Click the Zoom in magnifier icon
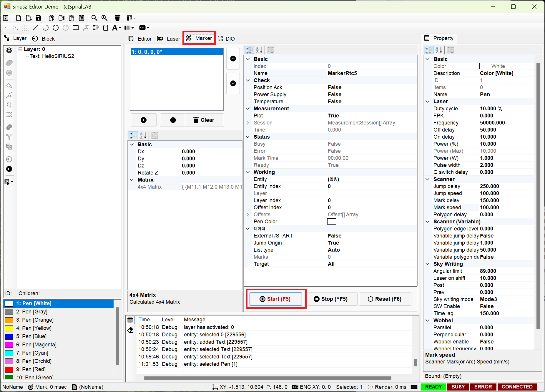The height and width of the screenshot is (392, 545). pos(104,18)
